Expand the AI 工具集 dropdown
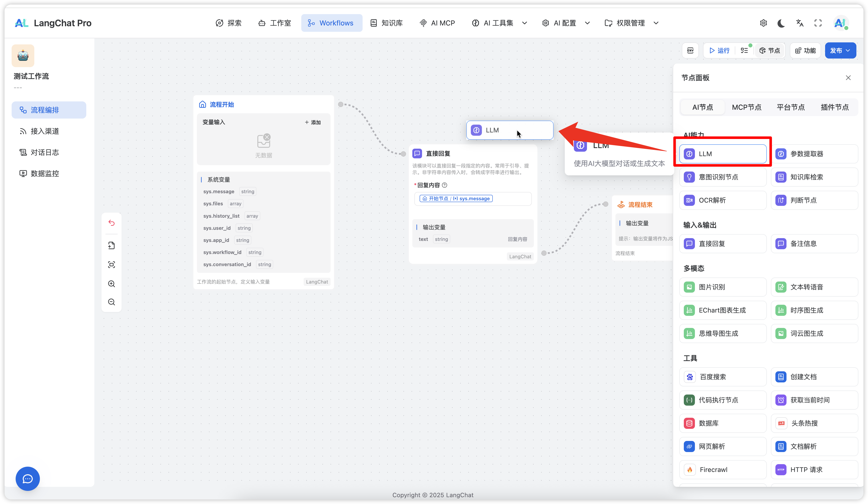The width and height of the screenshot is (868, 504). pyautogui.click(x=499, y=23)
